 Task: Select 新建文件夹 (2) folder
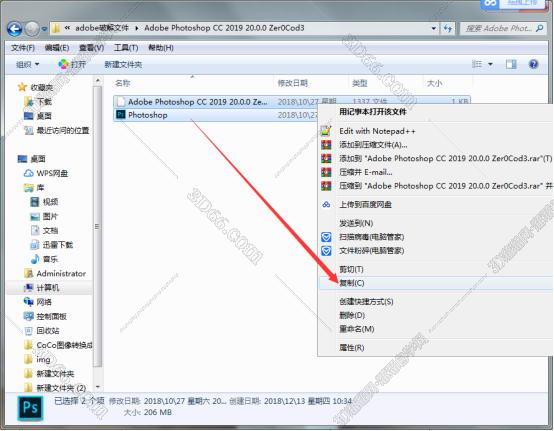(x=55, y=388)
